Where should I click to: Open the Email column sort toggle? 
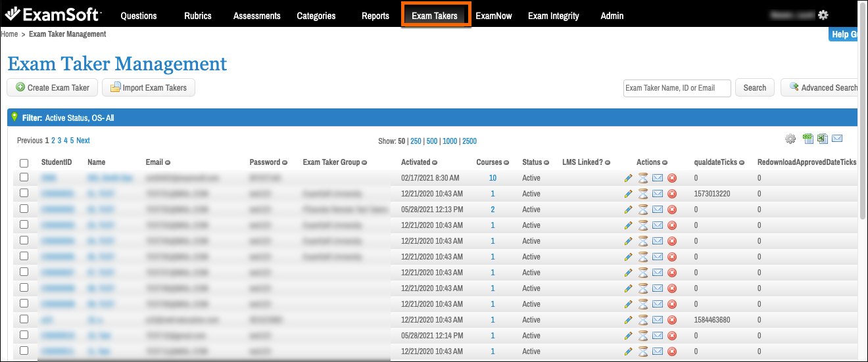tap(168, 162)
